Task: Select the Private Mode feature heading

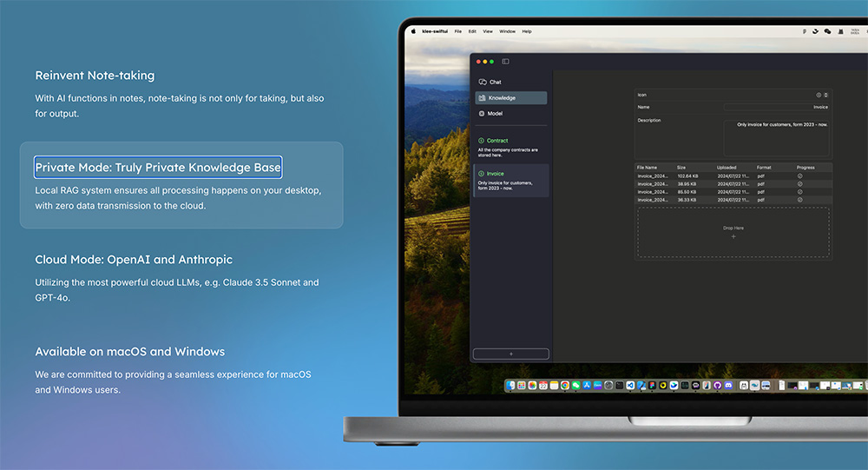Action: [158, 167]
